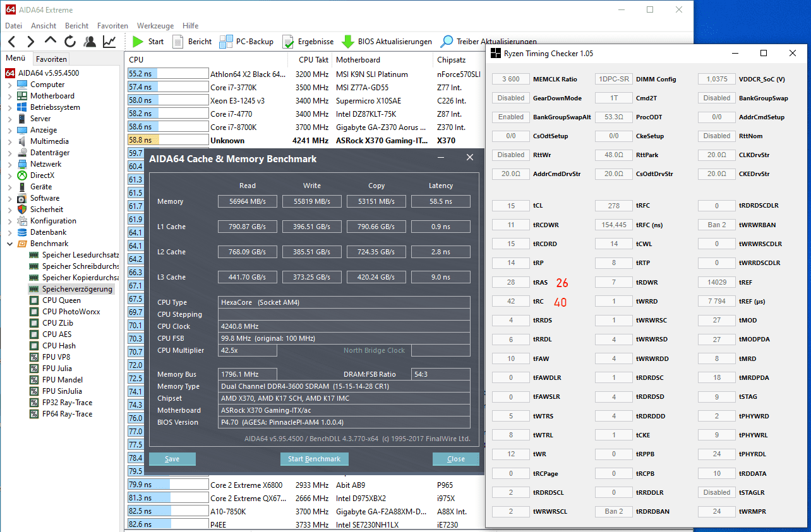
Task: Click Memory Latency value 58.5 ns
Action: [440, 201]
